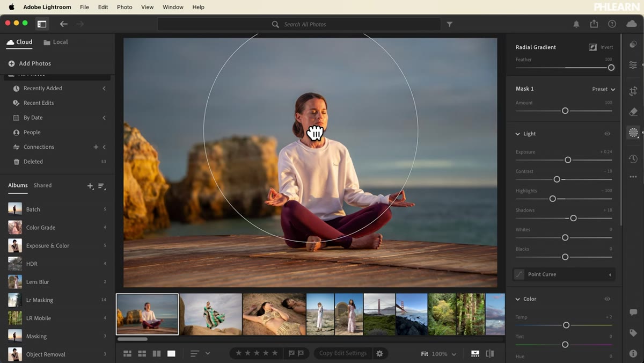This screenshot has height=363, width=644.
Task: Select the Crop and rotate tool
Action: pos(633,91)
